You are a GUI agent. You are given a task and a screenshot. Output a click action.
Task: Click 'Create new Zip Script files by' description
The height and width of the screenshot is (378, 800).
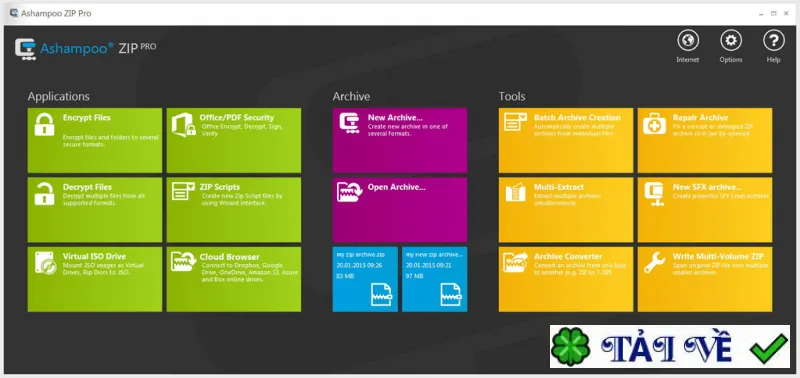point(242,196)
